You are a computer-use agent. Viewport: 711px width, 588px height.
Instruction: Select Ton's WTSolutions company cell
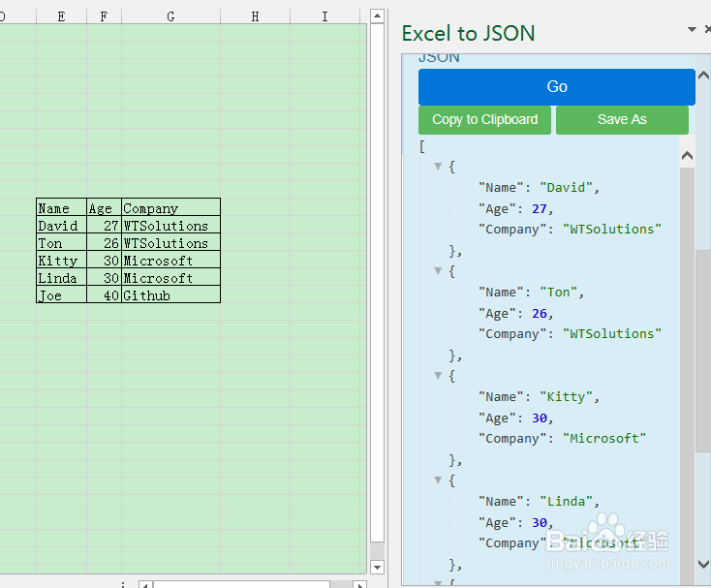pos(170,242)
